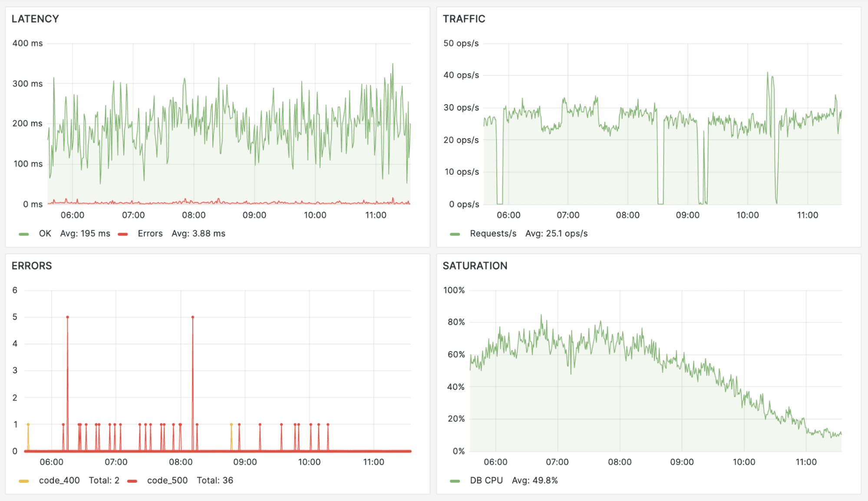
Task: Click the red code_500 legend swatch
Action: [x=132, y=481]
